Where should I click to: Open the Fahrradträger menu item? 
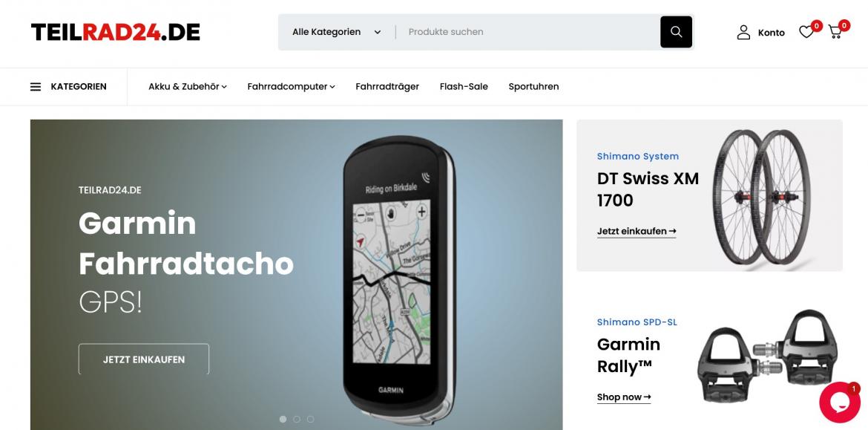point(387,86)
